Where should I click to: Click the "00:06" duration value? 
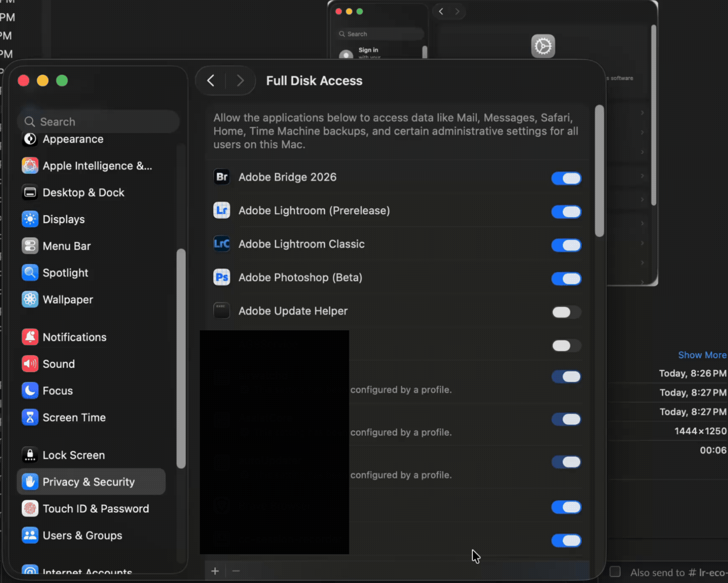(713, 450)
